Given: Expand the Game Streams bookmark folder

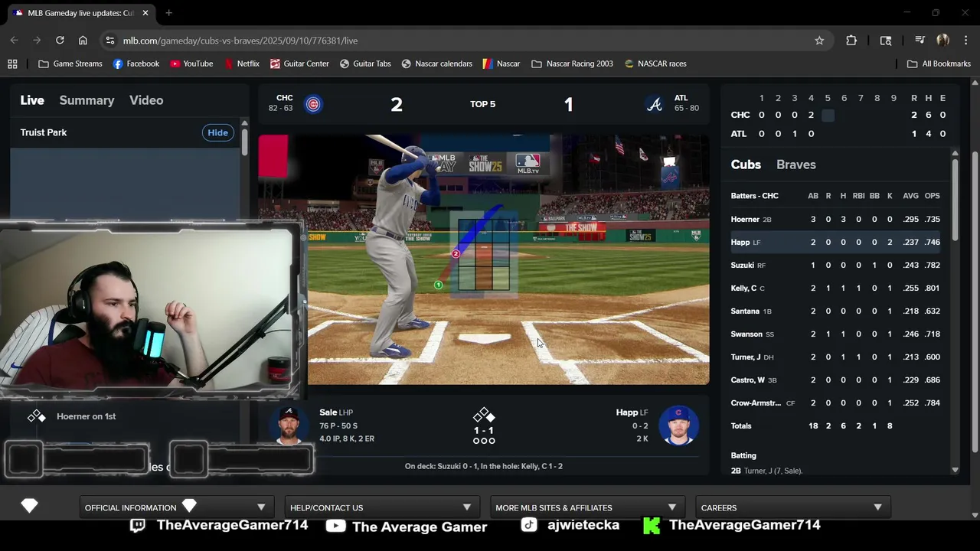Looking at the screenshot, I should (70, 64).
